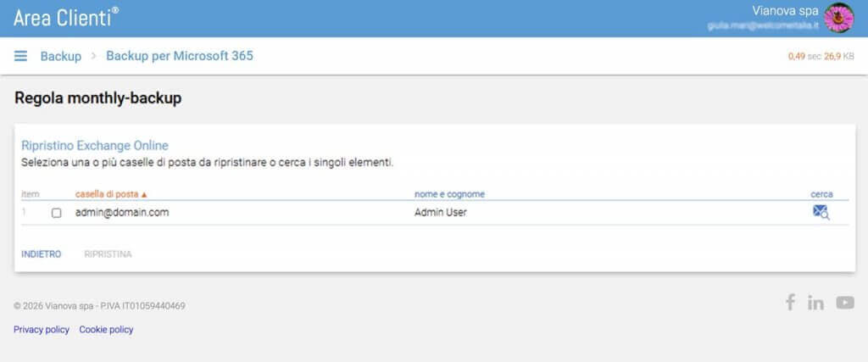Open the Cookie policy link

click(x=106, y=329)
